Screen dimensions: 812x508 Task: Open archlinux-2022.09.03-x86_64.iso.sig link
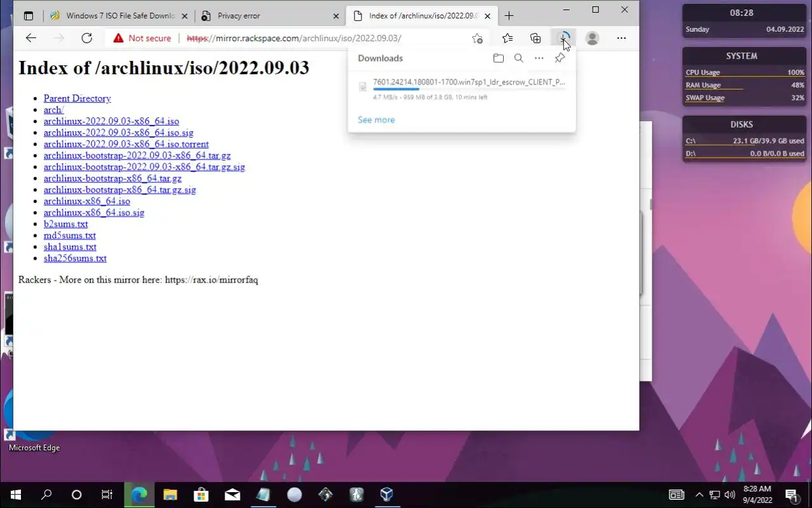tap(119, 133)
